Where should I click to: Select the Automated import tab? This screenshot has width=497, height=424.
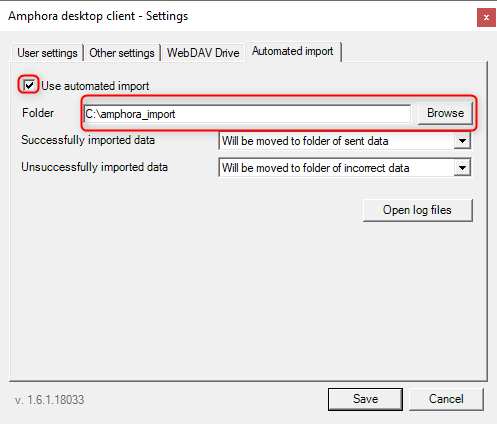point(293,51)
